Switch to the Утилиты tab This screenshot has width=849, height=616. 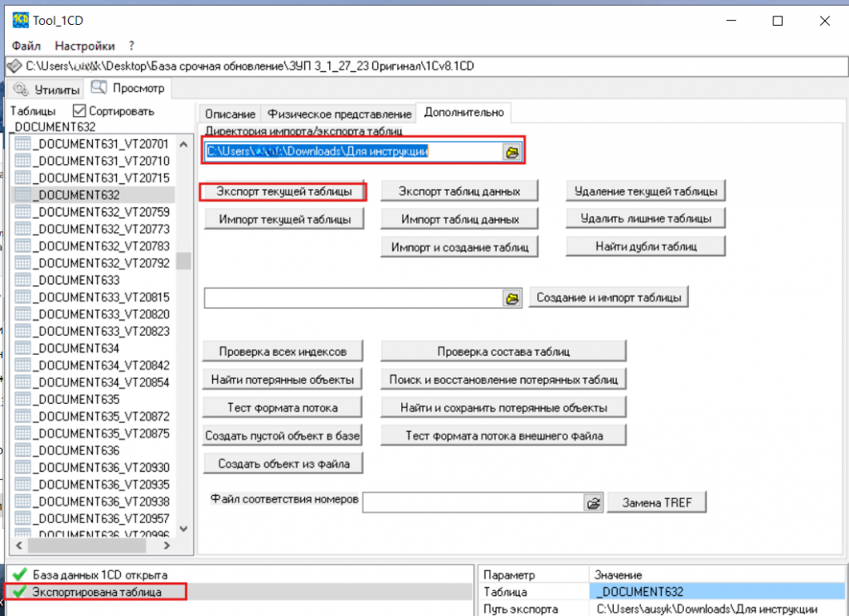[46, 90]
